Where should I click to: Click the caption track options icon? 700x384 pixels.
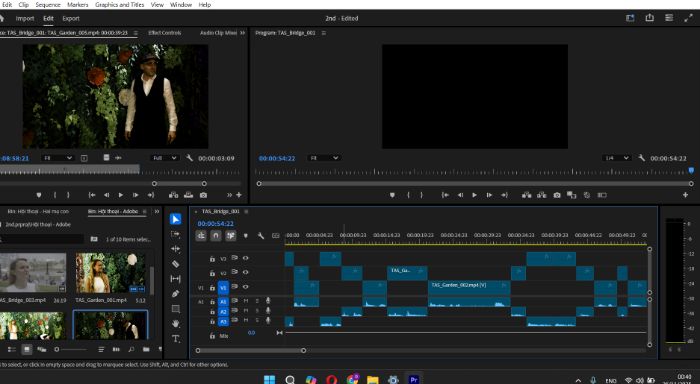click(x=275, y=235)
